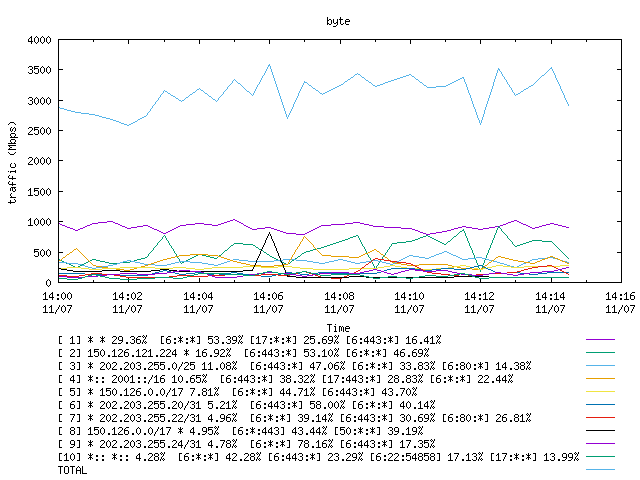Click the x-axis time label "14:14"

point(550,296)
